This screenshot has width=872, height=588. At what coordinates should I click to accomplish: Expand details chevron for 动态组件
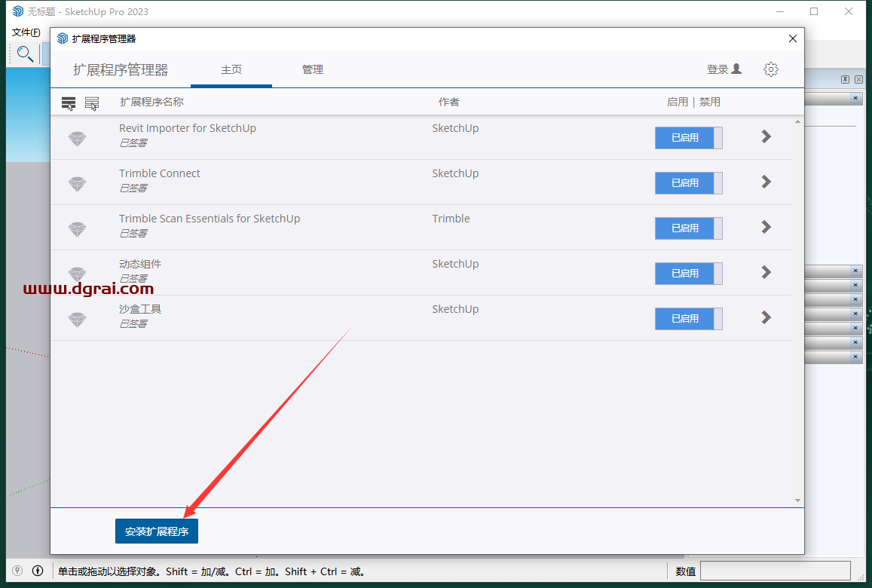(x=766, y=272)
